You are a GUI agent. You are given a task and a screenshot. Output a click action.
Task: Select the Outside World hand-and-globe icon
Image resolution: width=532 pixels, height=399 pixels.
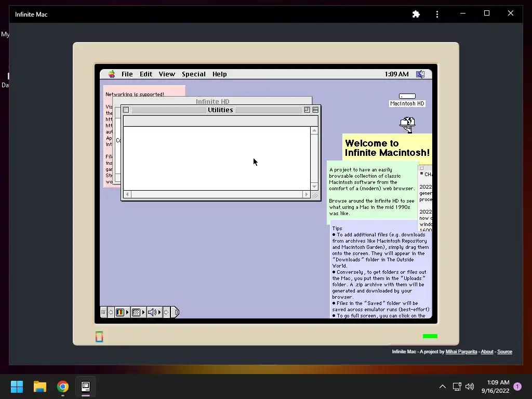point(407,125)
